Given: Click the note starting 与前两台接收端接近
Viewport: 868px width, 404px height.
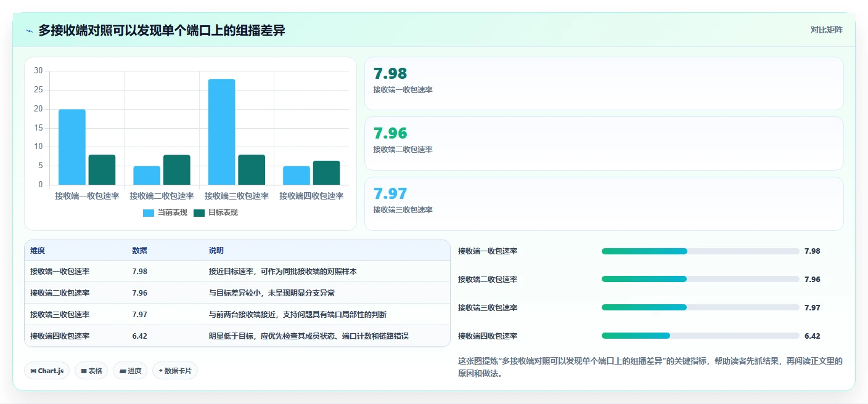Looking at the screenshot, I should [298, 315].
